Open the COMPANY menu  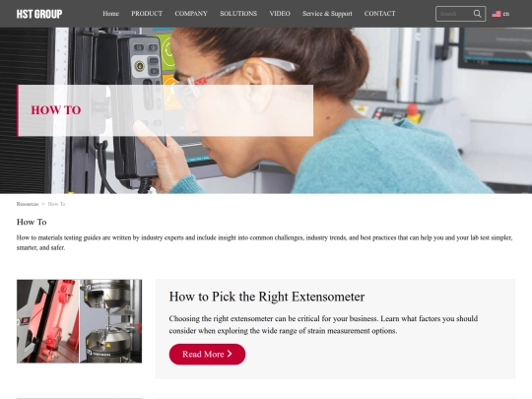(x=191, y=14)
